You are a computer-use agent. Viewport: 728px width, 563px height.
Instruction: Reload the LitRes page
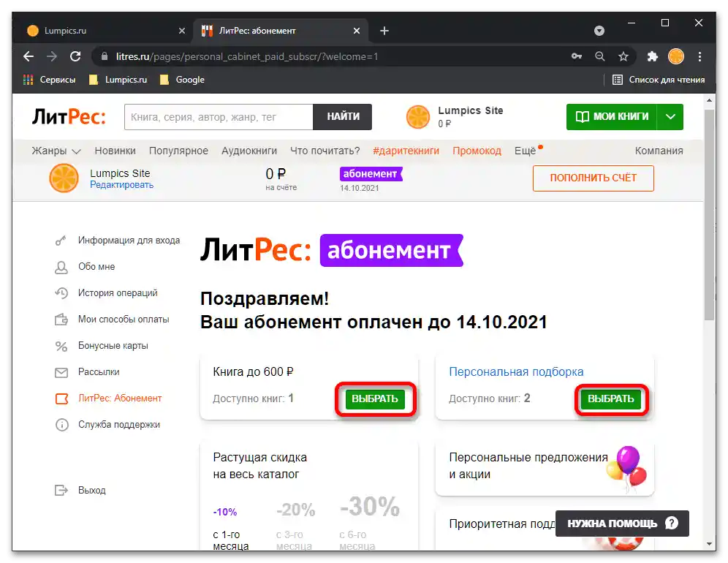pyautogui.click(x=75, y=57)
